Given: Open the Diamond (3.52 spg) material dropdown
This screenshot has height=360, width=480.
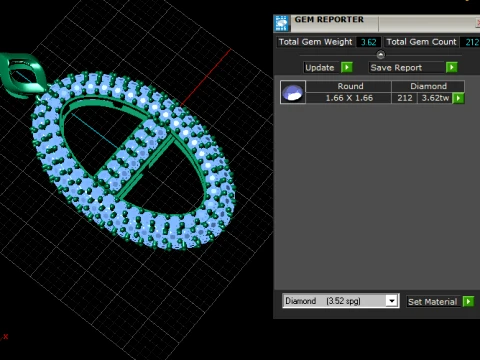Looking at the screenshot, I should pos(392,301).
